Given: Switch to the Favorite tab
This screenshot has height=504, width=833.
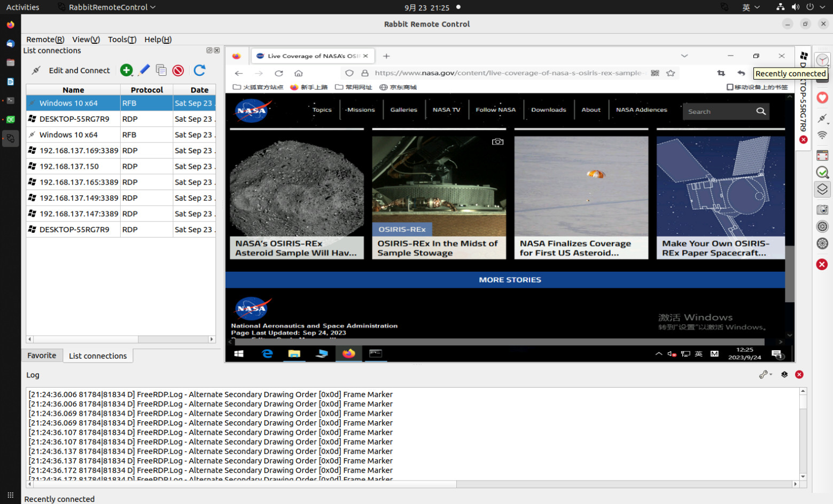Looking at the screenshot, I should (42, 356).
